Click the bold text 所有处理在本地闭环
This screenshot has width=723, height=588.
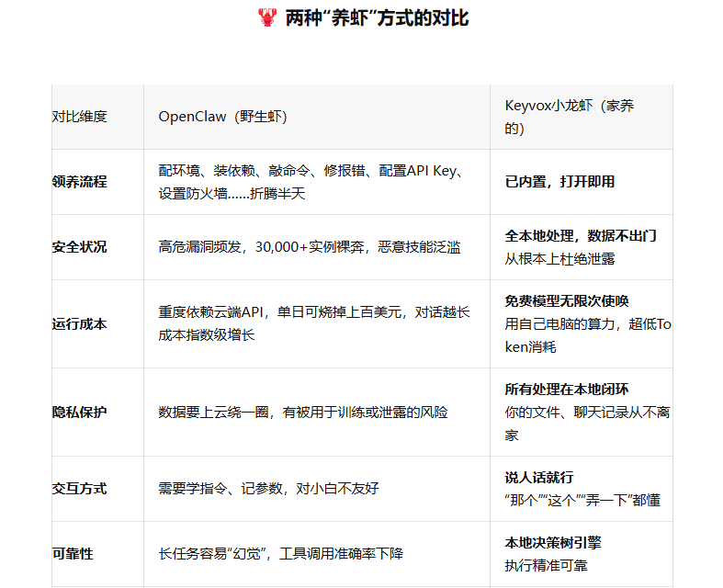pyautogui.click(x=566, y=390)
